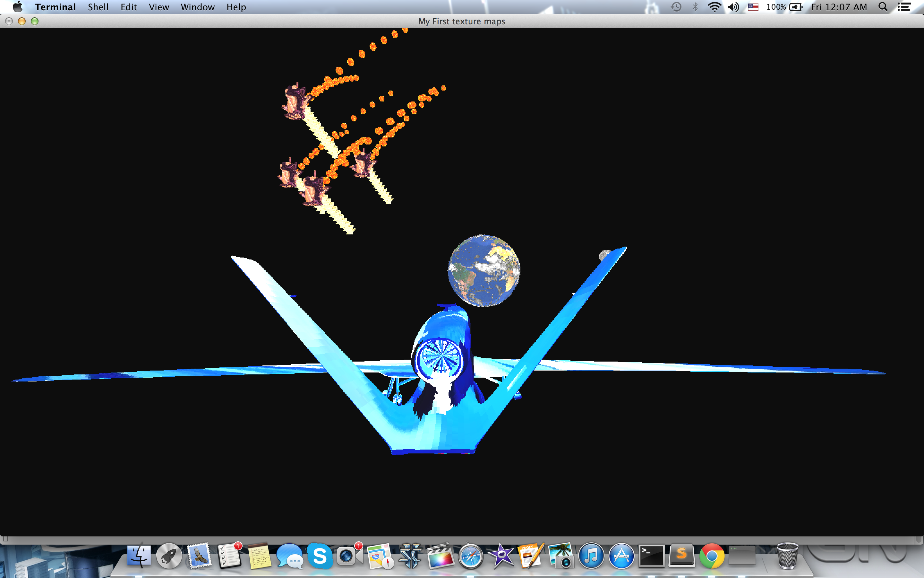
Task: Open Notification Center list icon
Action: pyautogui.click(x=904, y=7)
